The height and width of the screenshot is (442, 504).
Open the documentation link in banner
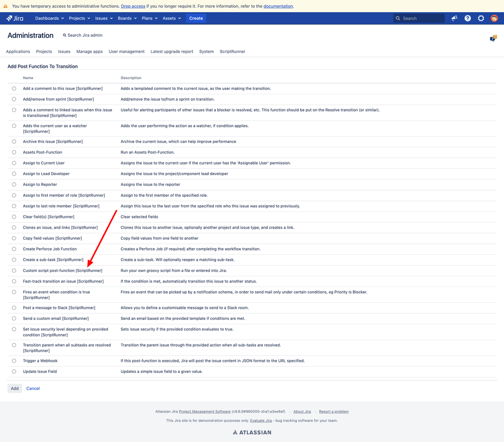[x=278, y=6]
